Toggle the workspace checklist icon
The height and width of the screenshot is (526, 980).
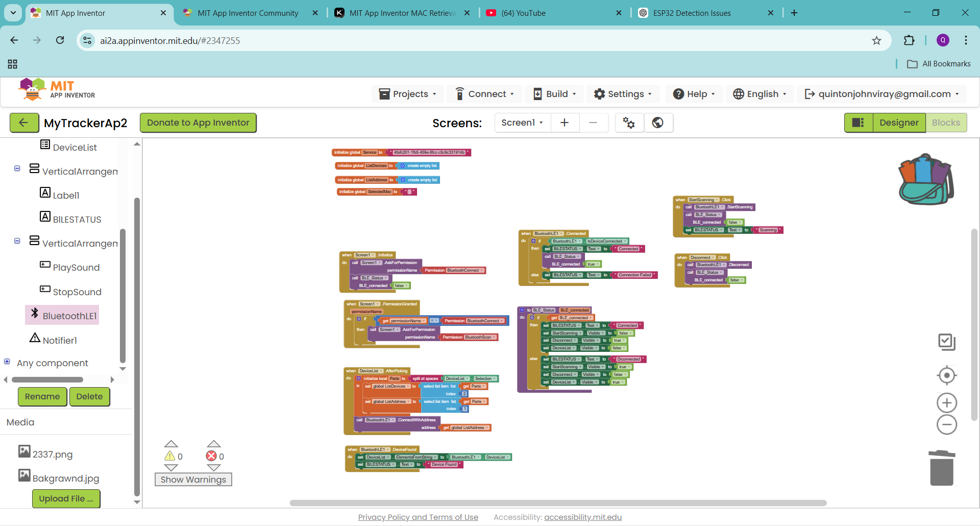[946, 342]
